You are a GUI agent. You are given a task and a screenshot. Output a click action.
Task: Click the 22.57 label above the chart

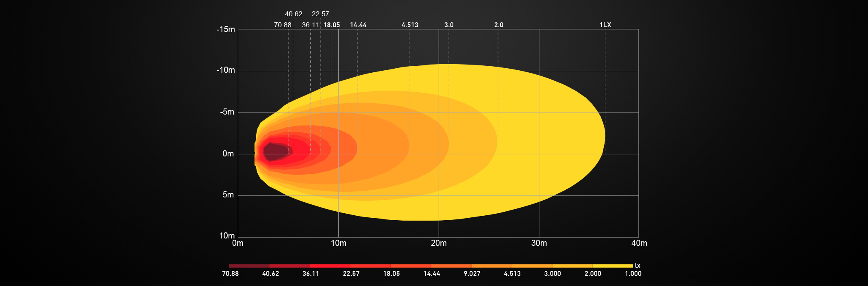pos(320,14)
